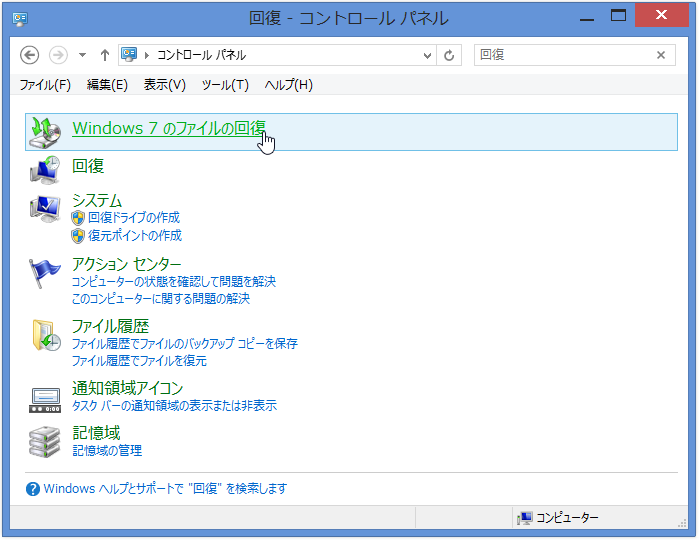
Task: Open the ヘルプ(H) menu
Action: coord(288,85)
